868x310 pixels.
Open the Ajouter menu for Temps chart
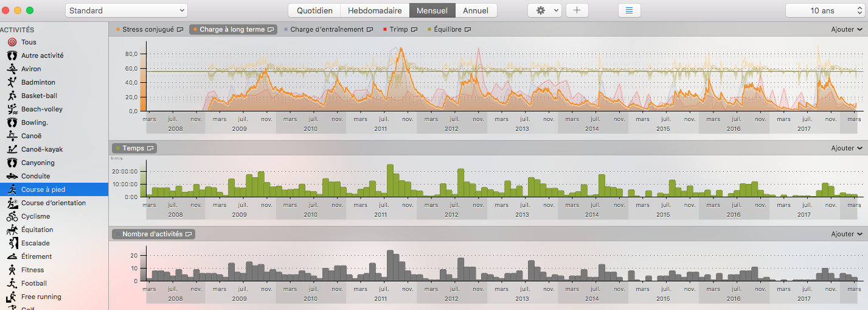tap(847, 148)
